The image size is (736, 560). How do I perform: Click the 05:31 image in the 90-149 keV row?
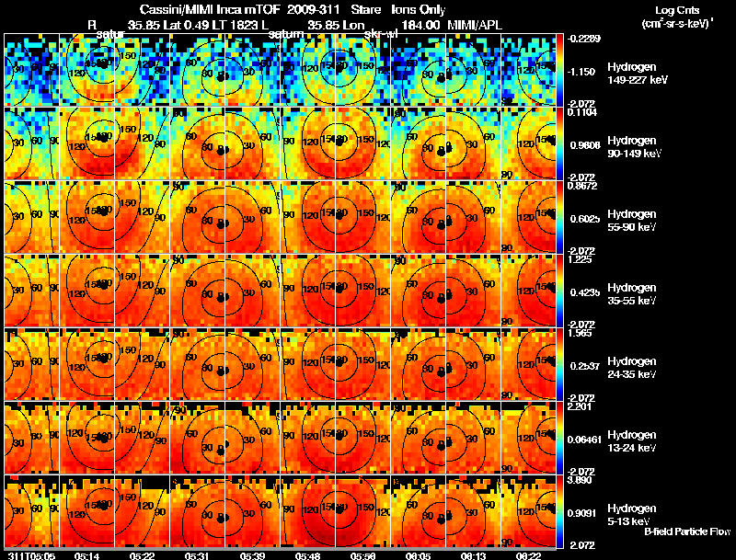coord(197,143)
